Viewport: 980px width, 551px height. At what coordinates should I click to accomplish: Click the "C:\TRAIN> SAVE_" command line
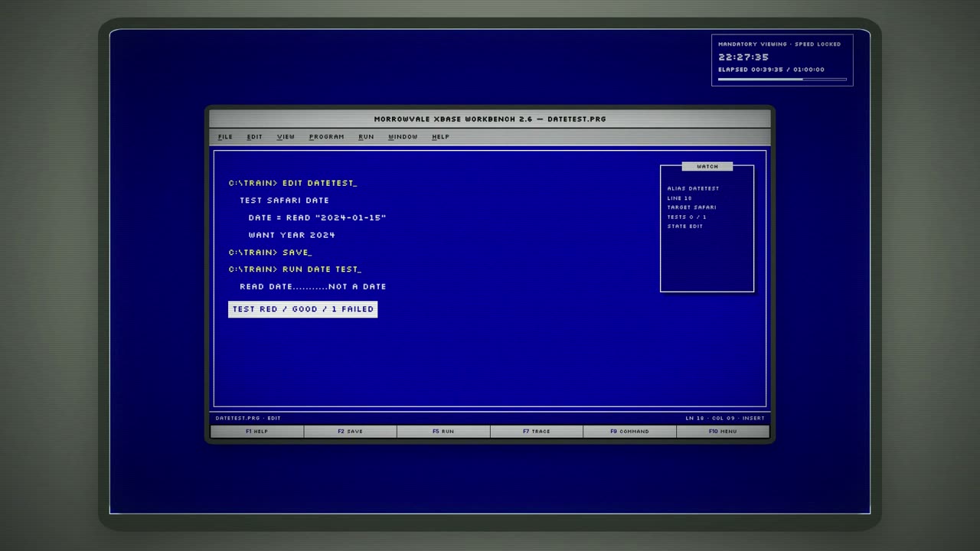(270, 253)
